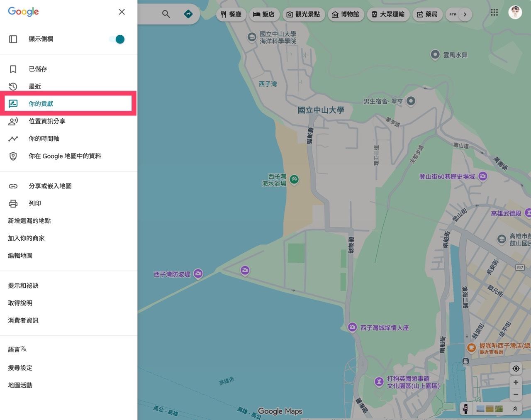Click the my-location crosshair button

pyautogui.click(x=516, y=369)
